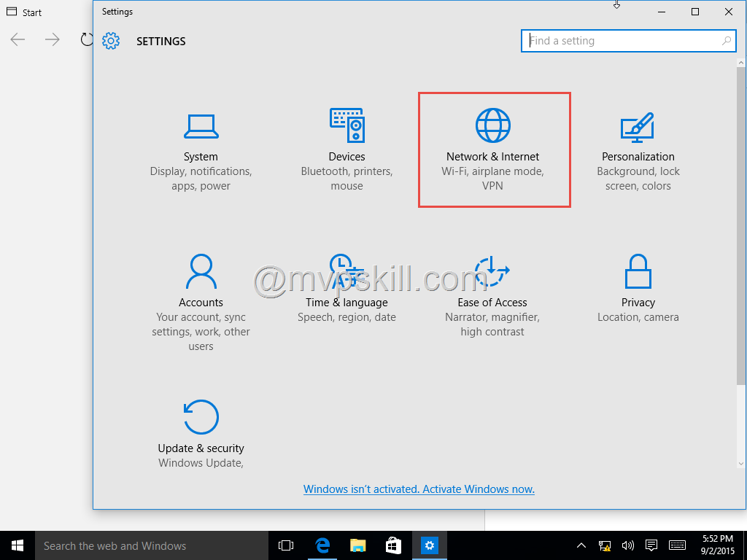Click the Settings app taskbar button

click(x=429, y=545)
